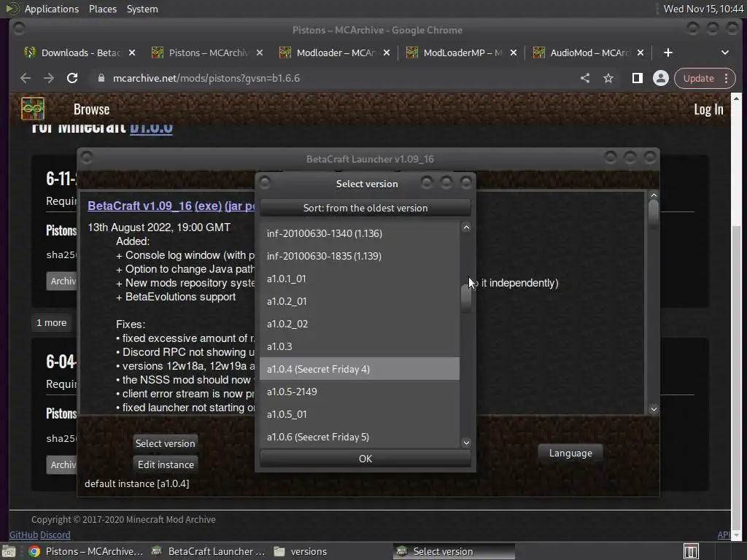Image resolution: width=747 pixels, height=560 pixels.
Task: Click Log In on MCArchive
Action: 708,109
